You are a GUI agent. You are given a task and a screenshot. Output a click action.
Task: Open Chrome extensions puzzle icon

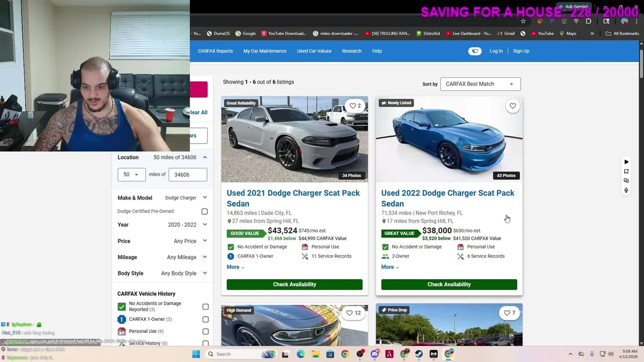pos(589,21)
